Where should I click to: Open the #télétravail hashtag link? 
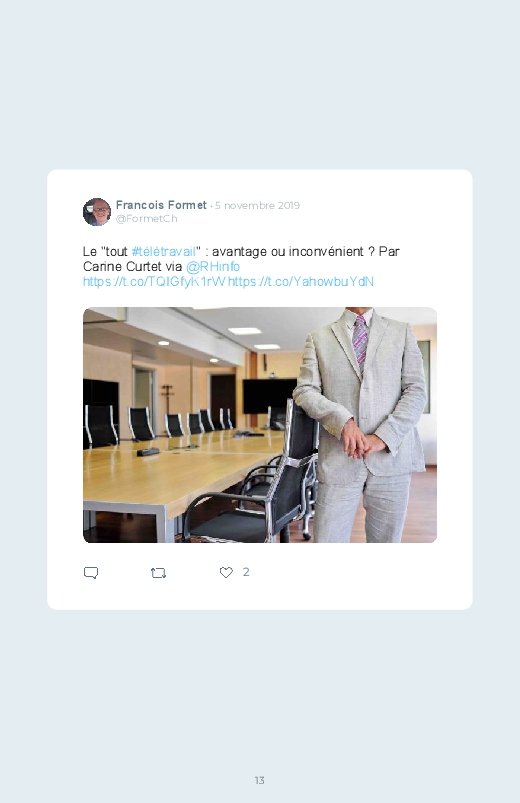click(164, 251)
